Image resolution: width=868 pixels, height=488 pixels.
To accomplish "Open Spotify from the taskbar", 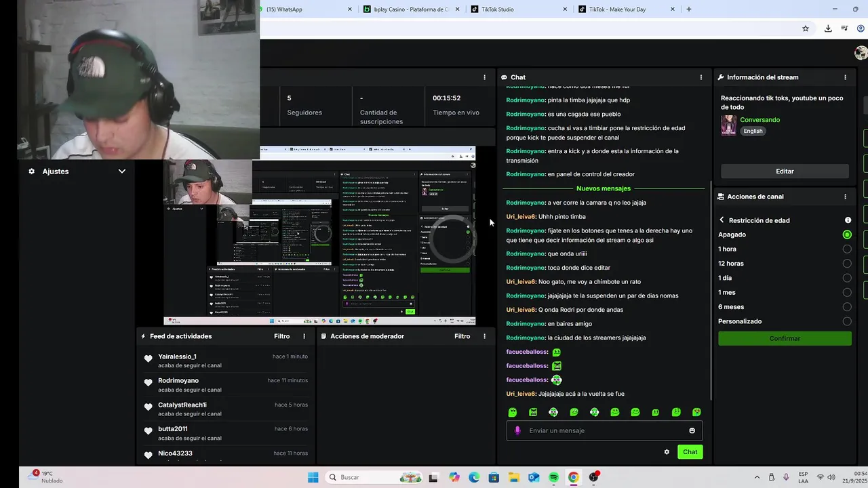I will click(x=553, y=477).
